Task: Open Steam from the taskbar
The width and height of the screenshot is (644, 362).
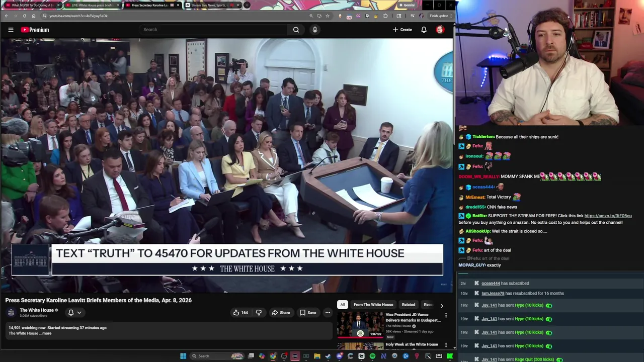Action: [328, 356]
